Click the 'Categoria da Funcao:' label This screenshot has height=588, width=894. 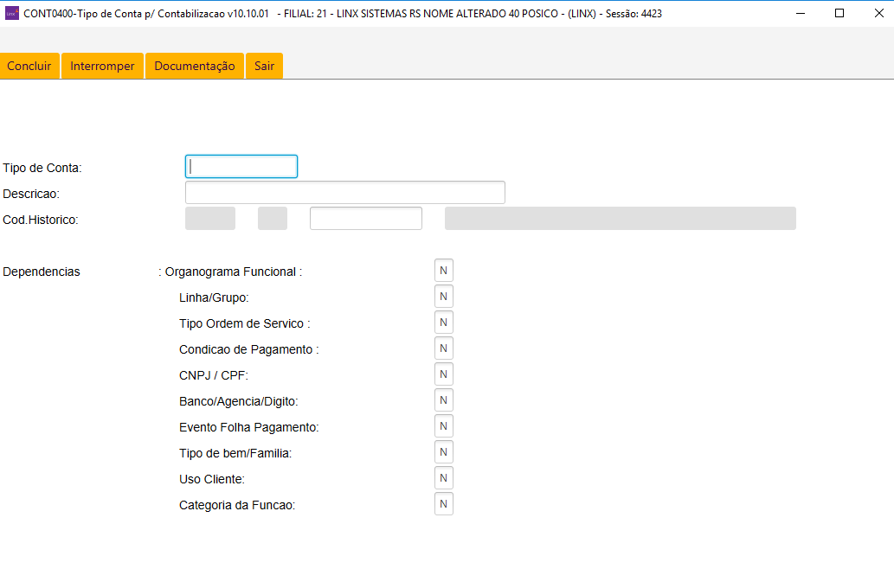(237, 505)
